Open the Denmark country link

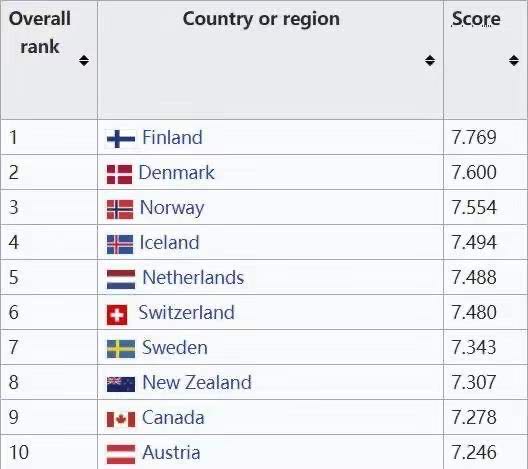176,172
